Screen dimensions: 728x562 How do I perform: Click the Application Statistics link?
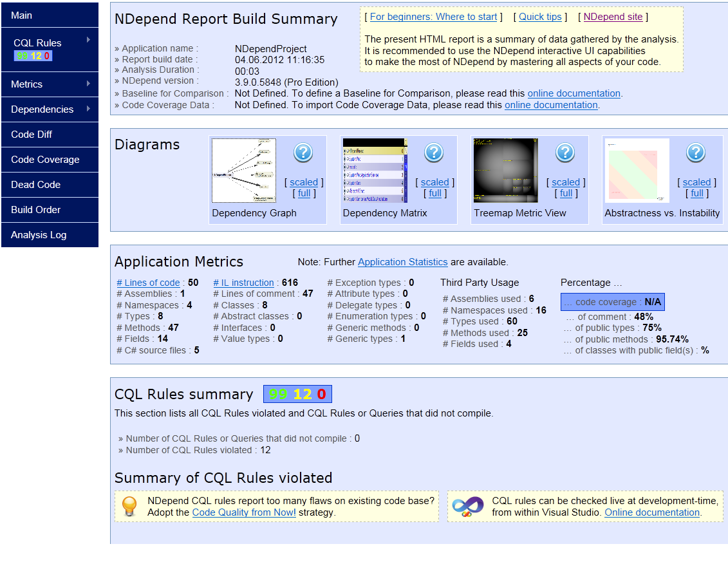pos(402,262)
